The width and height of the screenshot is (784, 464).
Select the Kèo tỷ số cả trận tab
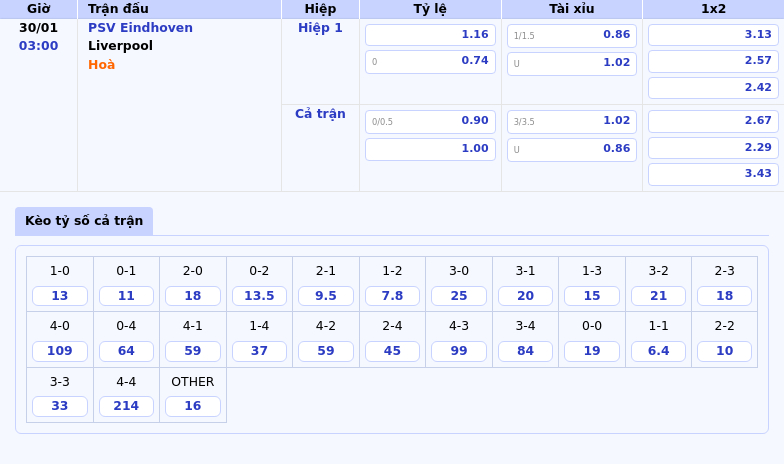84,221
